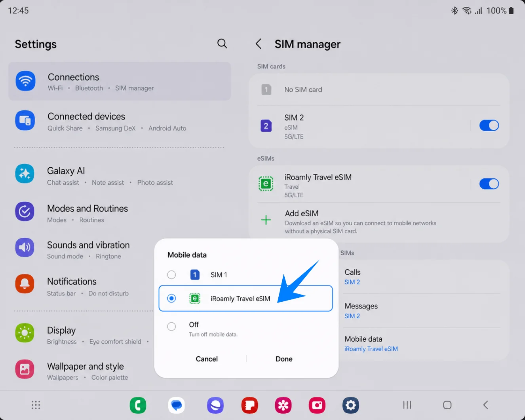Open Galaxy AI settings
525x420 pixels.
click(x=120, y=176)
